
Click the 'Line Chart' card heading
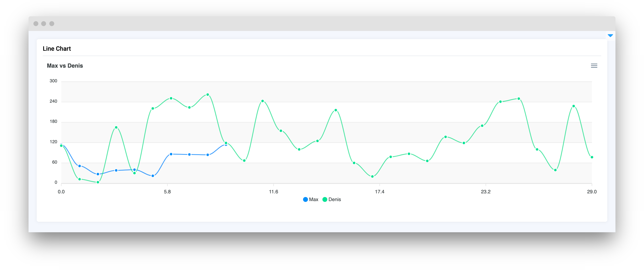tap(57, 49)
